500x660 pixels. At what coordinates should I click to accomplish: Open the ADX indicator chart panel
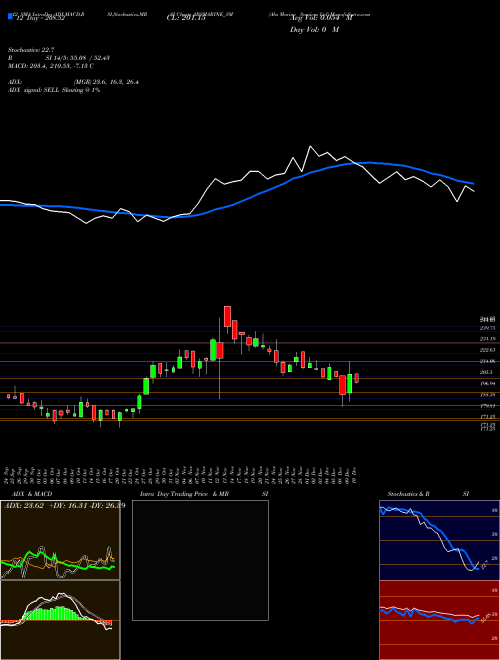tap(60, 540)
